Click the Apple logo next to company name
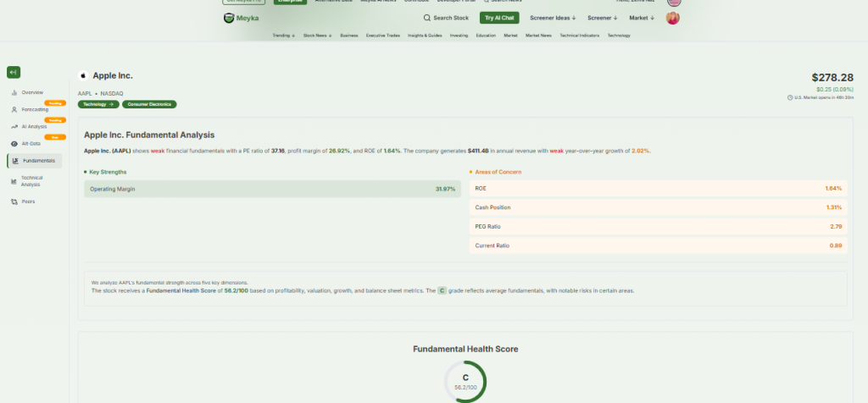This screenshot has width=868, height=403. coord(84,75)
